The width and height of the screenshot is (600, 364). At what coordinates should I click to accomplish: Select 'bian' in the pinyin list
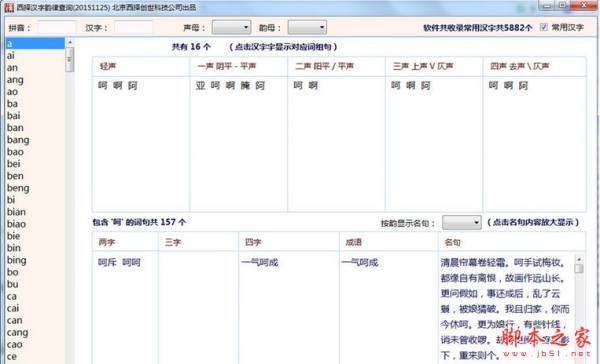(35, 212)
